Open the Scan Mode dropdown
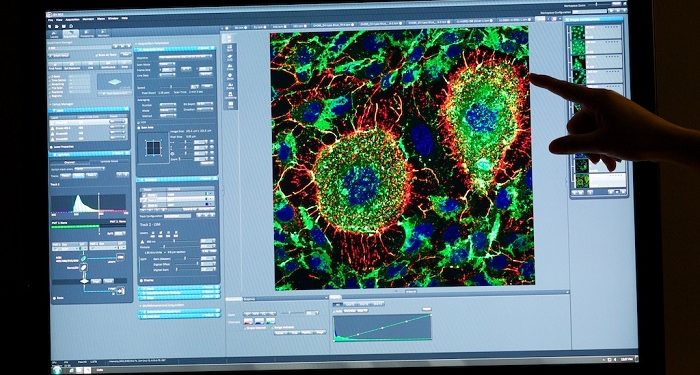This screenshot has height=375, width=700. (167, 64)
